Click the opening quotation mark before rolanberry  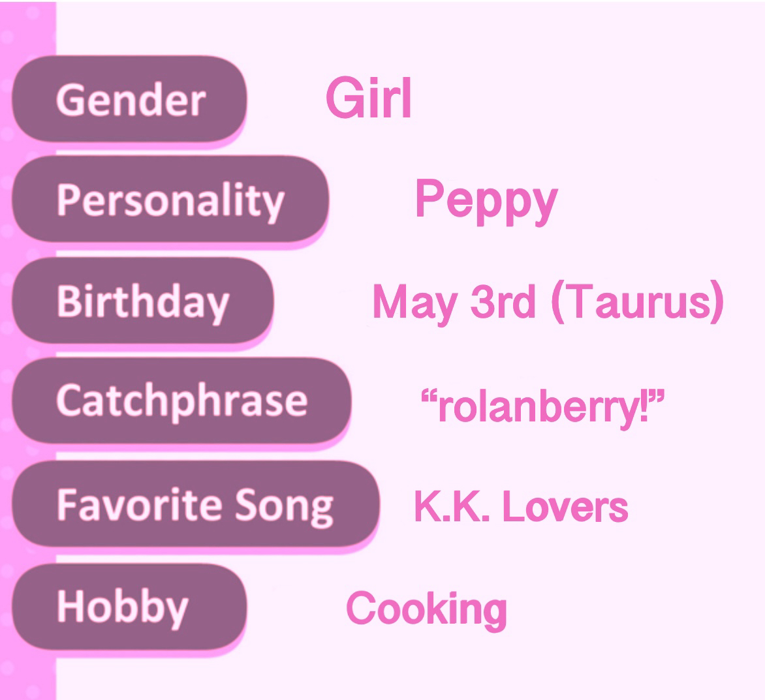(x=429, y=397)
